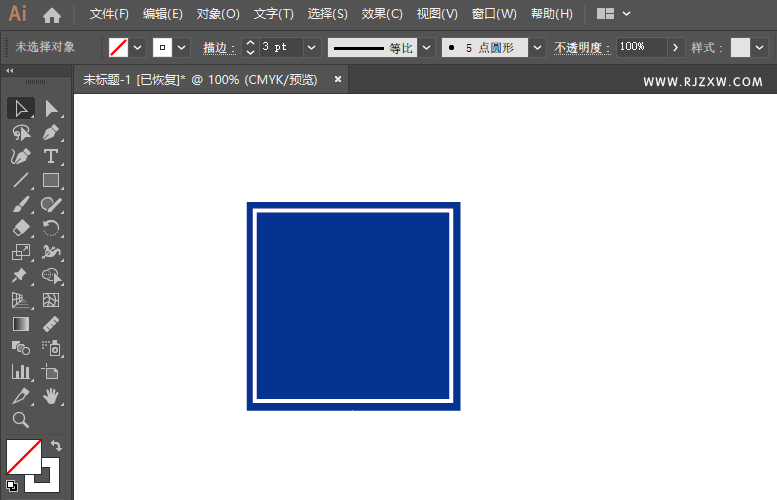
Task: Open the 选择(S) menu
Action: 328,14
